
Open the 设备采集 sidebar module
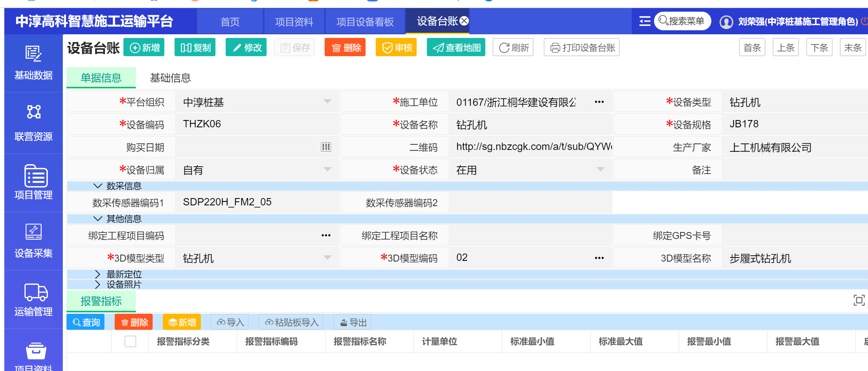tap(33, 232)
